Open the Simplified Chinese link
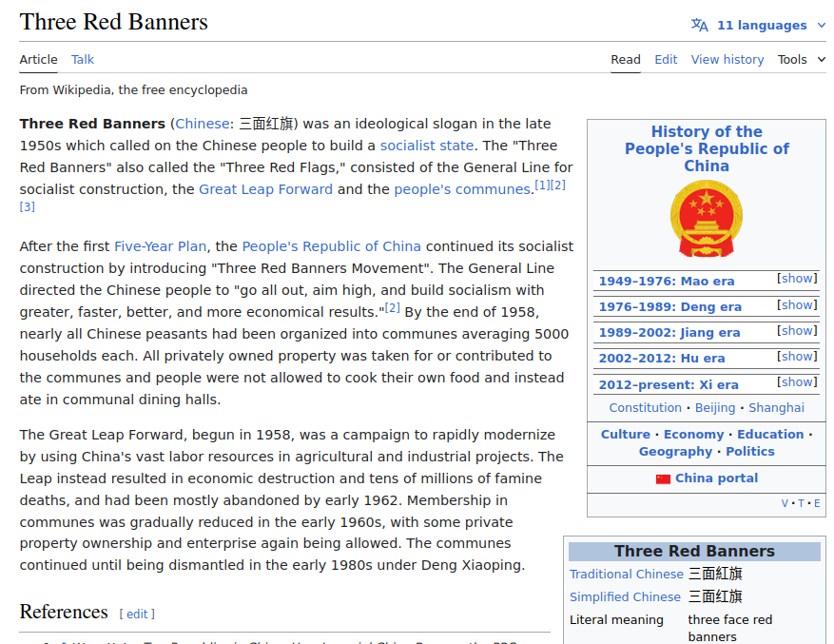 click(x=625, y=597)
